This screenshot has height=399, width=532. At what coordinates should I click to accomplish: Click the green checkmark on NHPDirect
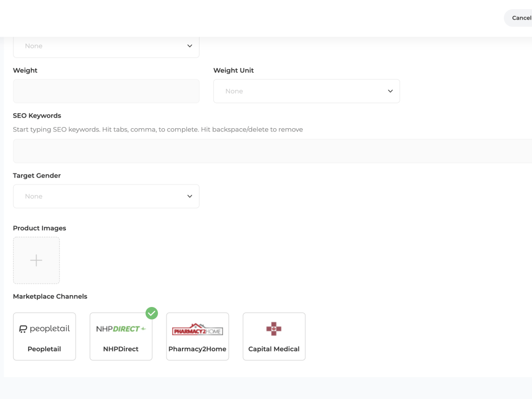click(152, 313)
